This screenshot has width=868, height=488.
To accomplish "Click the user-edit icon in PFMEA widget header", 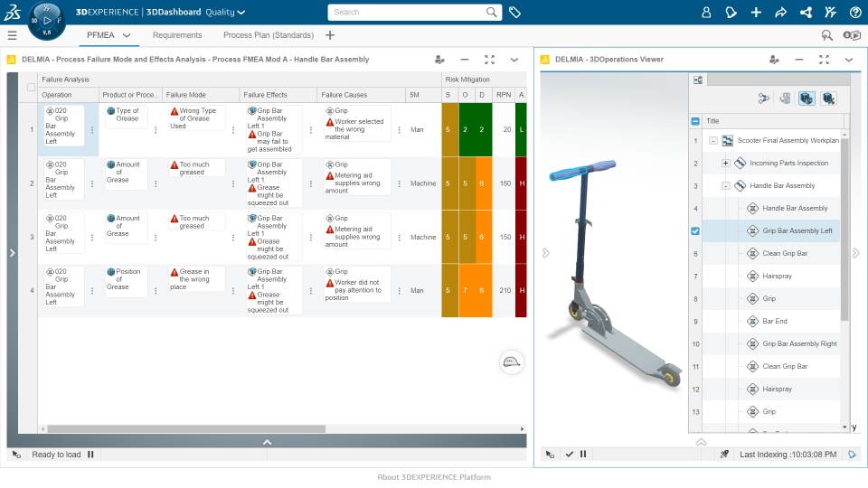I will point(439,60).
